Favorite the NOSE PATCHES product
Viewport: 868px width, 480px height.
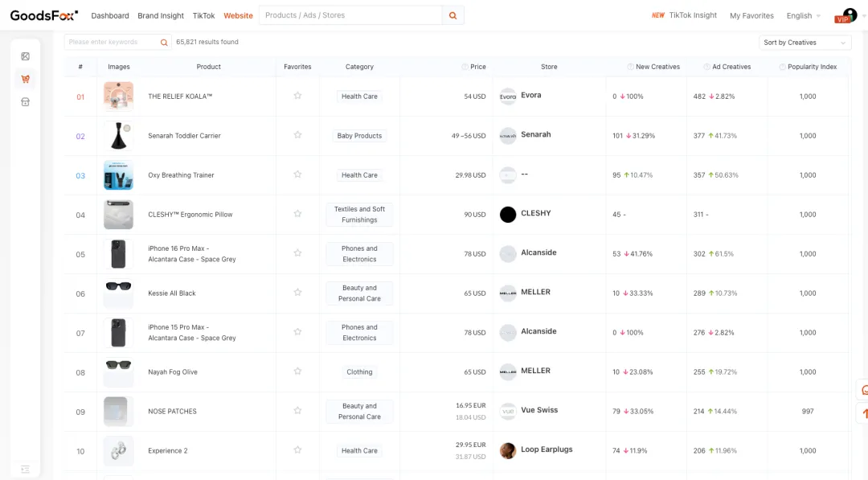(298, 410)
